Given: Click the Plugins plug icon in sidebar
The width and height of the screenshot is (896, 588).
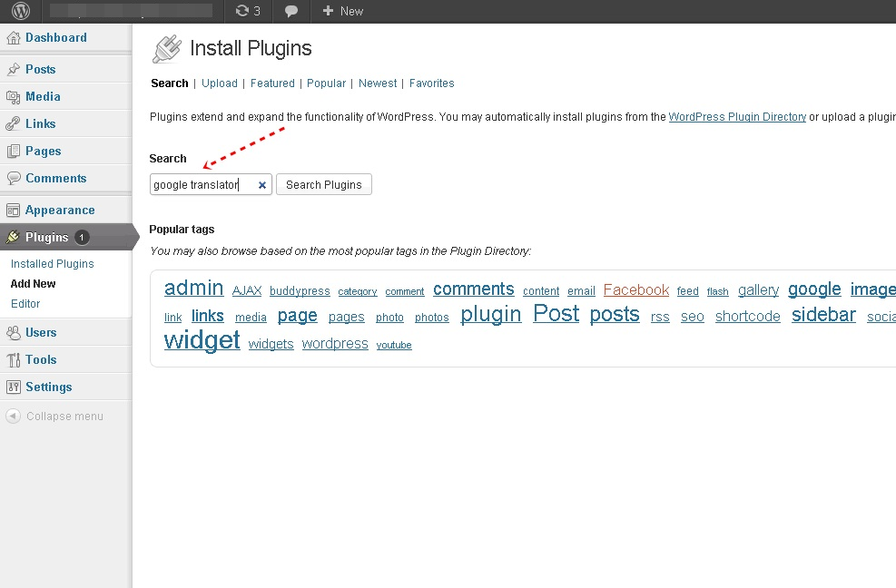Looking at the screenshot, I should coord(13,237).
